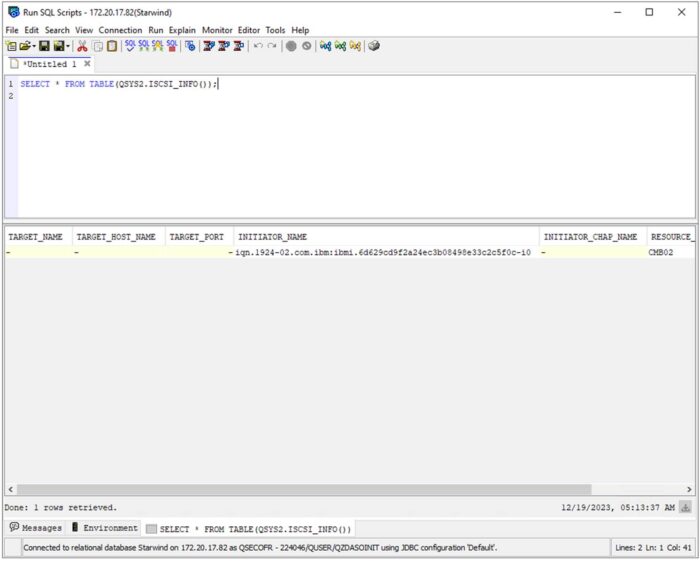Close the Untitled 1 script tab
Viewport: 700px width, 561px height.
(87, 64)
